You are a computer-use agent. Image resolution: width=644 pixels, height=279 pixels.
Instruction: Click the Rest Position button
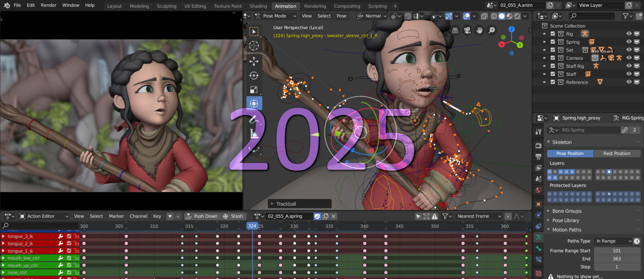click(617, 153)
